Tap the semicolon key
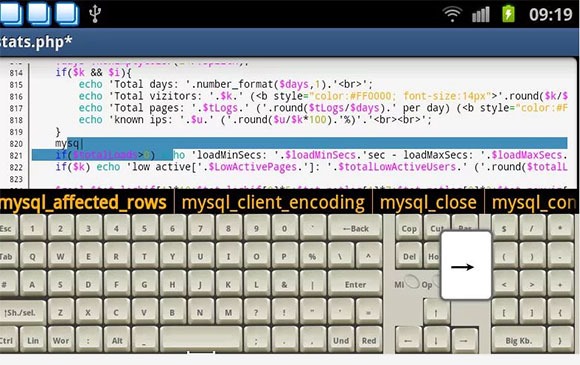This screenshot has height=365, width=580. coord(256,340)
